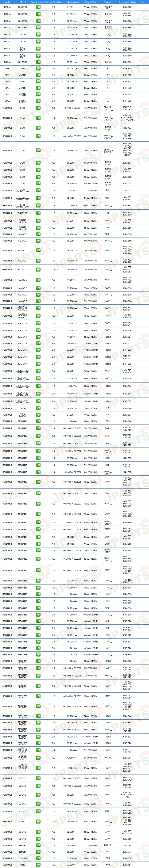Click production years 10.1999 -> 09.2004

click(72, 108)
